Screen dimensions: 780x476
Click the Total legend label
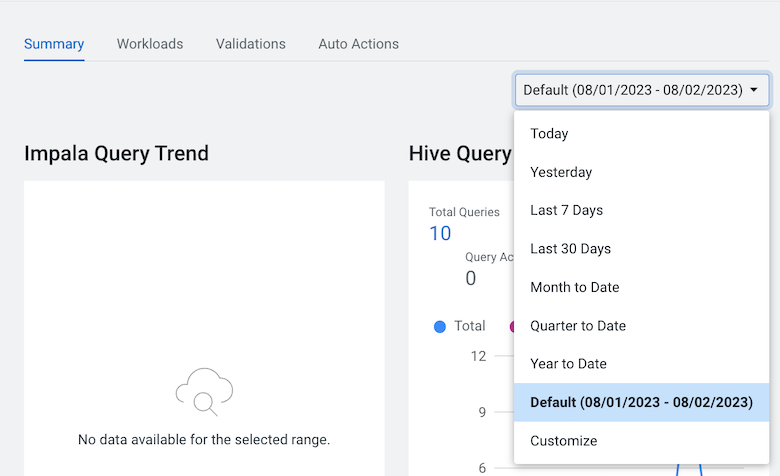pos(470,326)
